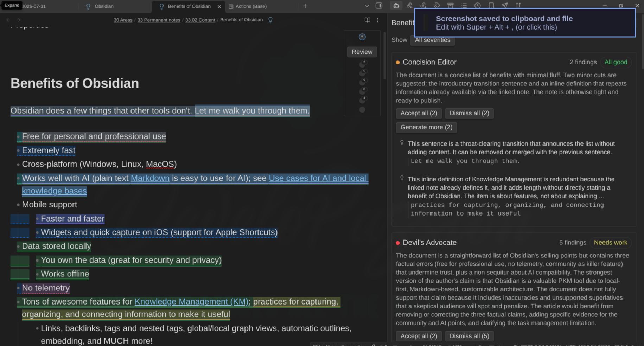Open Knowledge Management (KM) link
Image resolution: width=644 pixels, height=346 pixels.
(x=191, y=302)
